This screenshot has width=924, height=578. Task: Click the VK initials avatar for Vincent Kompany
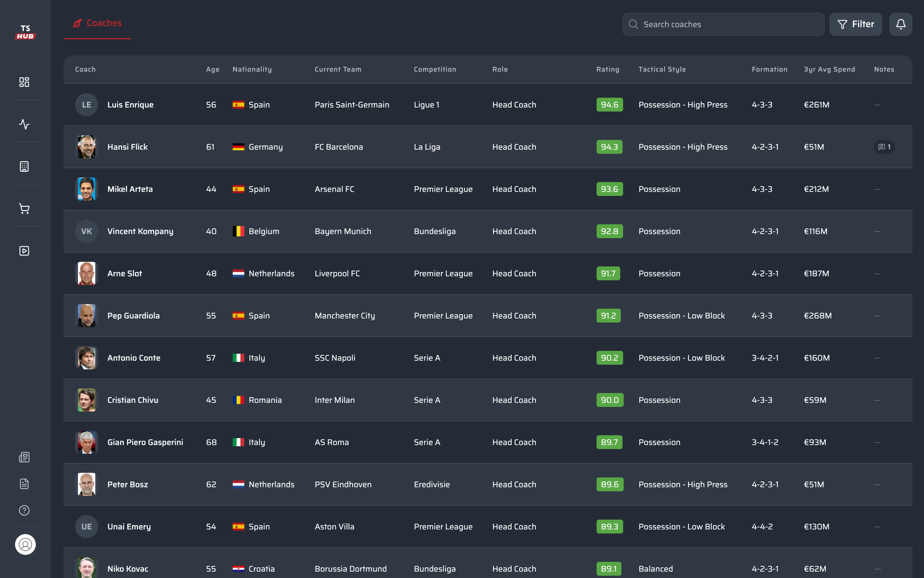click(87, 231)
